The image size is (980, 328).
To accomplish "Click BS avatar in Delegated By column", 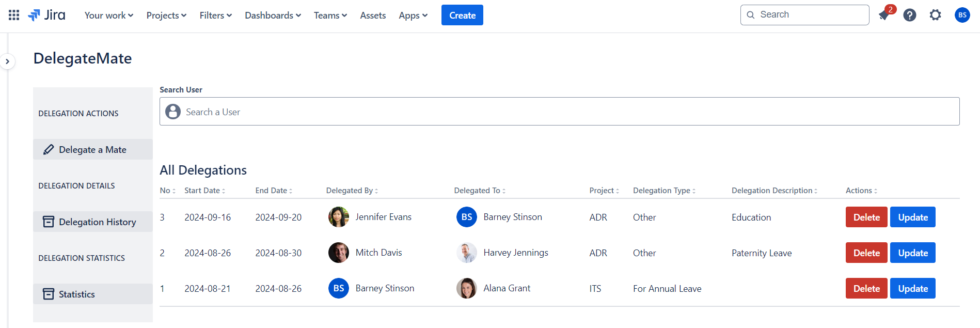I will coord(339,288).
